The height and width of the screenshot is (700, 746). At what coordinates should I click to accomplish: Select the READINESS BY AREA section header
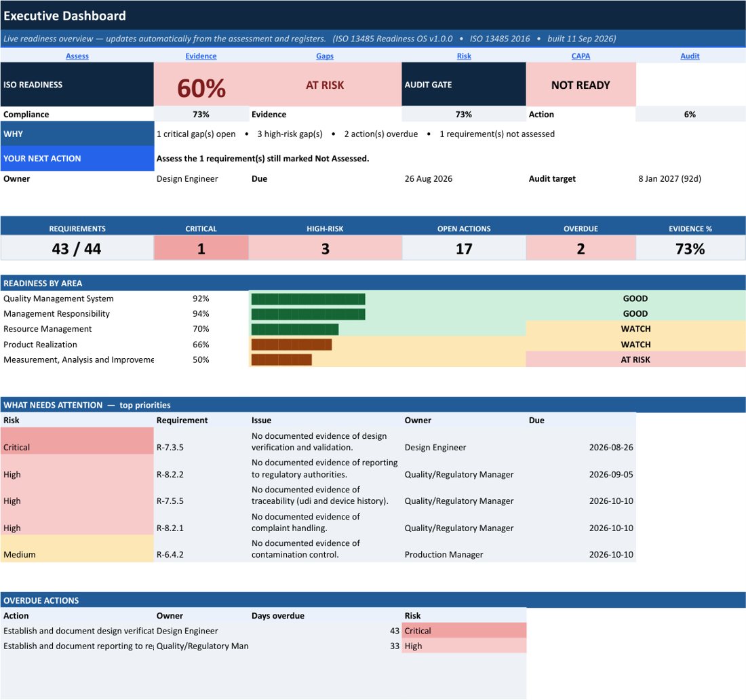(373, 283)
